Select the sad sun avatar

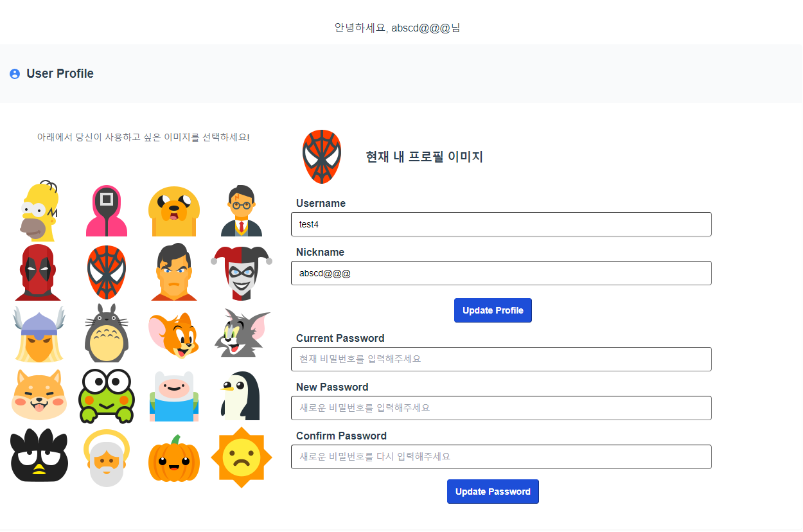[x=242, y=457]
